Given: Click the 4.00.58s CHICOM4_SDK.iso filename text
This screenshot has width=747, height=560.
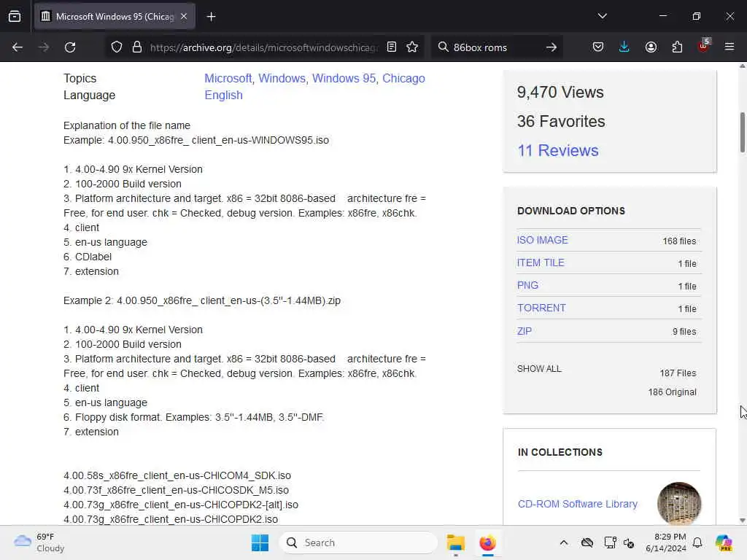Looking at the screenshot, I should click(x=177, y=475).
